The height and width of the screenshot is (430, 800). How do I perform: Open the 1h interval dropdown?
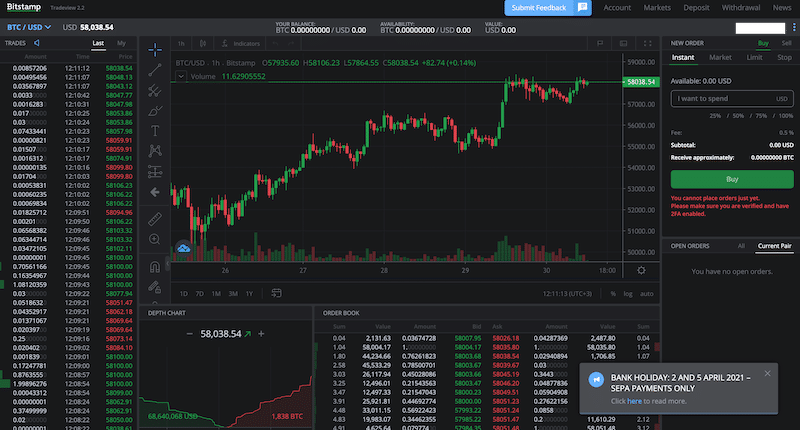[181, 43]
